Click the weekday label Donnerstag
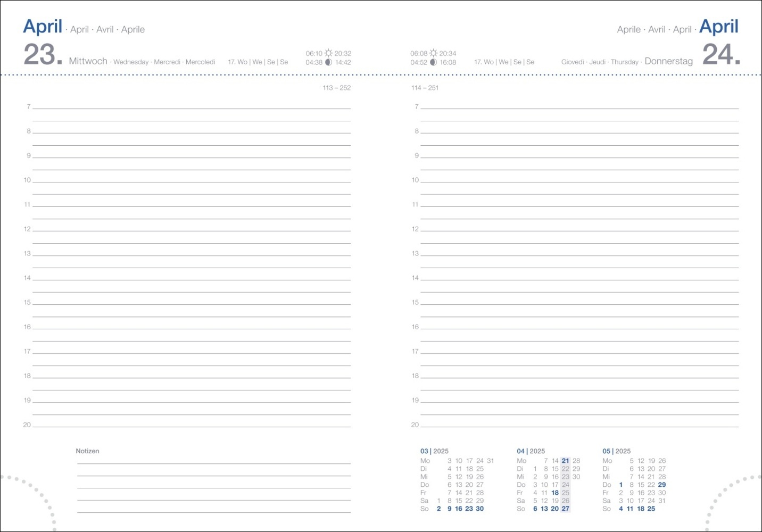Image resolution: width=762 pixels, height=532 pixels. click(668, 61)
